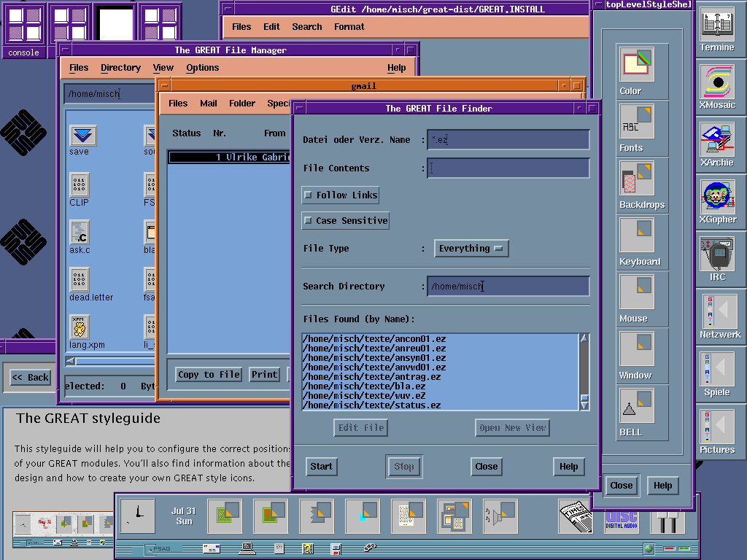The height and width of the screenshot is (560, 747).
Task: Open the Termine calendar icon
Action: click(717, 24)
